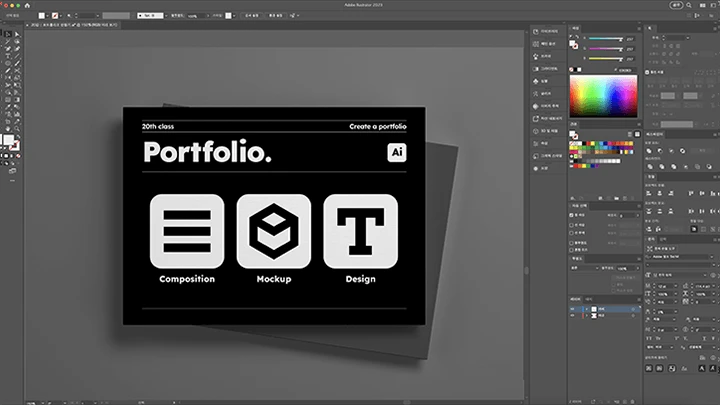Screen dimensions: 720x405
Task: Click the Share button at top right
Action: 676,5
